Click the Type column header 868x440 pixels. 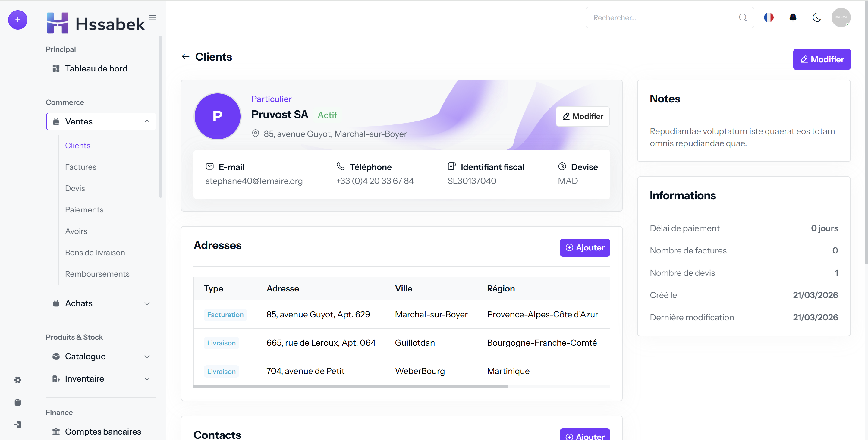pyautogui.click(x=213, y=288)
